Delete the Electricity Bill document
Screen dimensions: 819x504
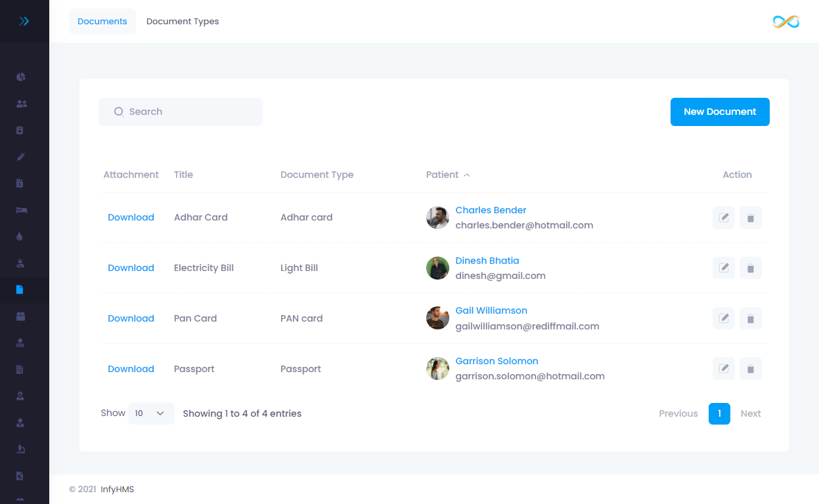(751, 268)
